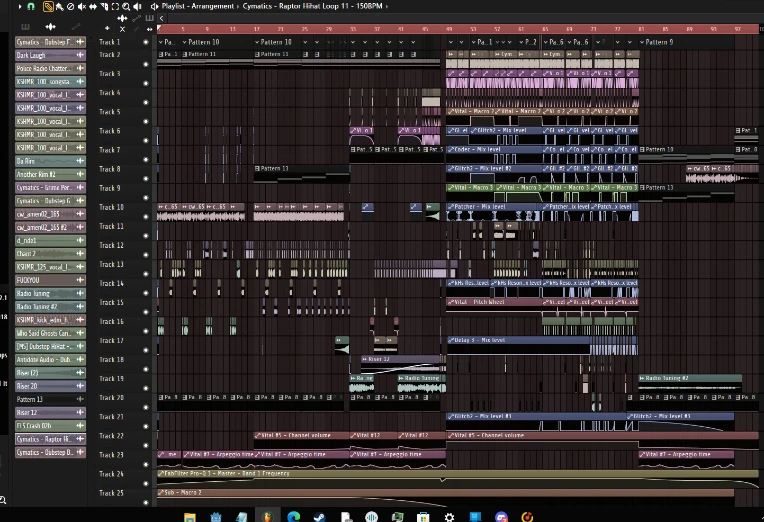
Task: Select Track 22 header label
Action: pos(111,436)
